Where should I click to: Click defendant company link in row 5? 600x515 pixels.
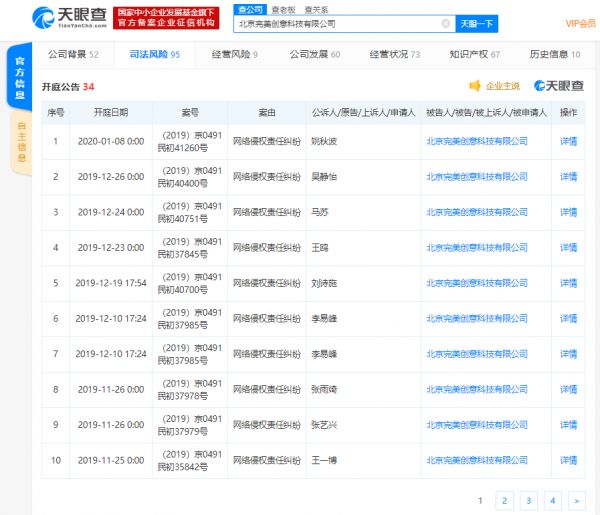(x=476, y=282)
